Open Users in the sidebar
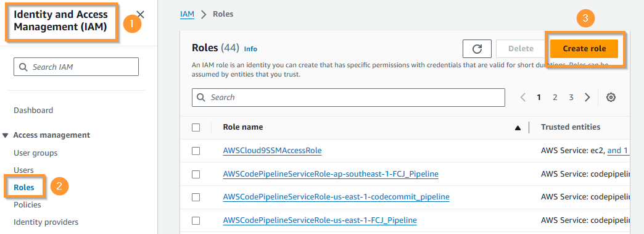Image resolution: width=644 pixels, height=234 pixels. click(x=23, y=170)
